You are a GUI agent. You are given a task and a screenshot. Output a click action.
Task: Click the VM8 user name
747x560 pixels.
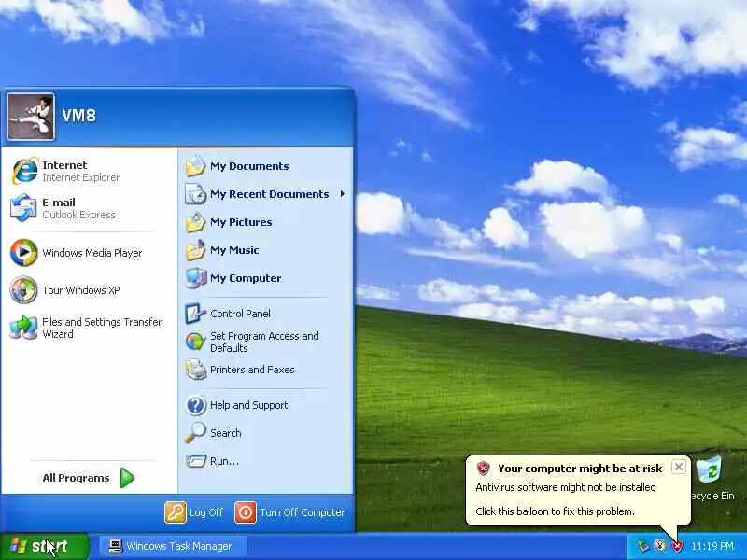pyautogui.click(x=79, y=115)
